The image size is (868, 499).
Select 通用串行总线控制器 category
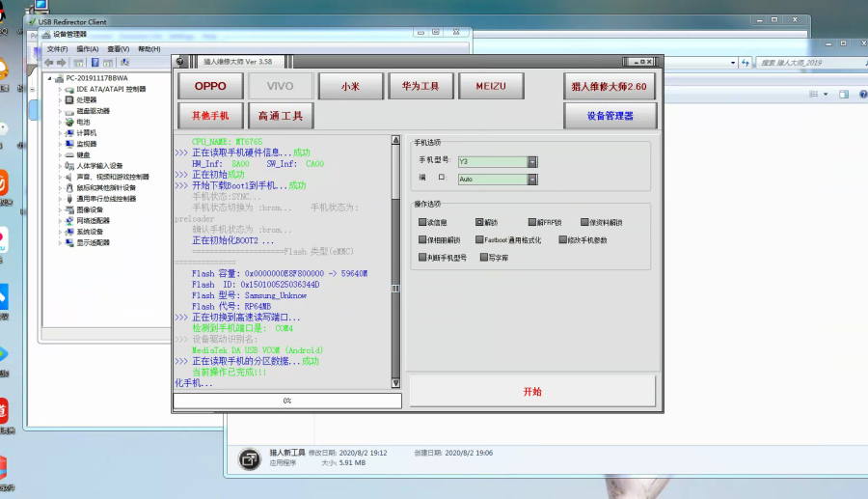pyautogui.click(x=106, y=199)
